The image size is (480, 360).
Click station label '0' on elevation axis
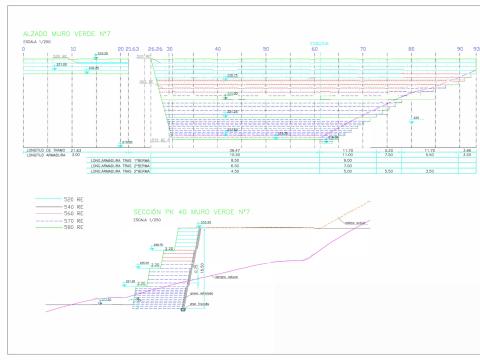[23, 49]
